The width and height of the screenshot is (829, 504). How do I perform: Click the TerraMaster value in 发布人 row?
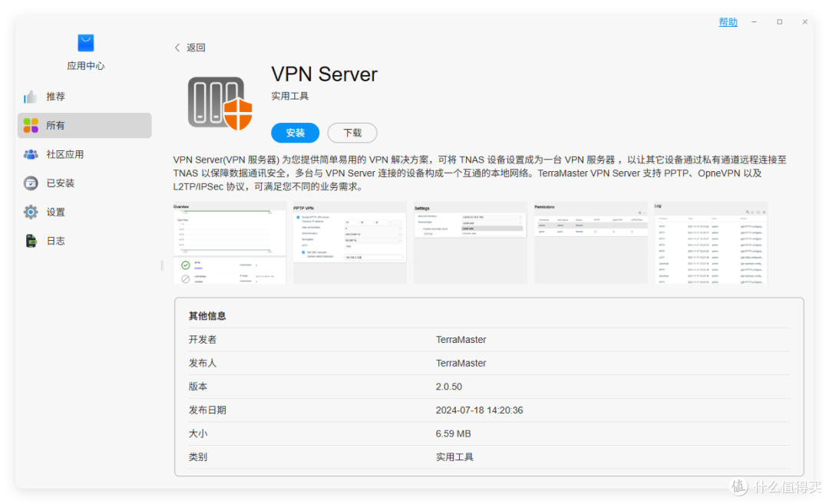461,363
